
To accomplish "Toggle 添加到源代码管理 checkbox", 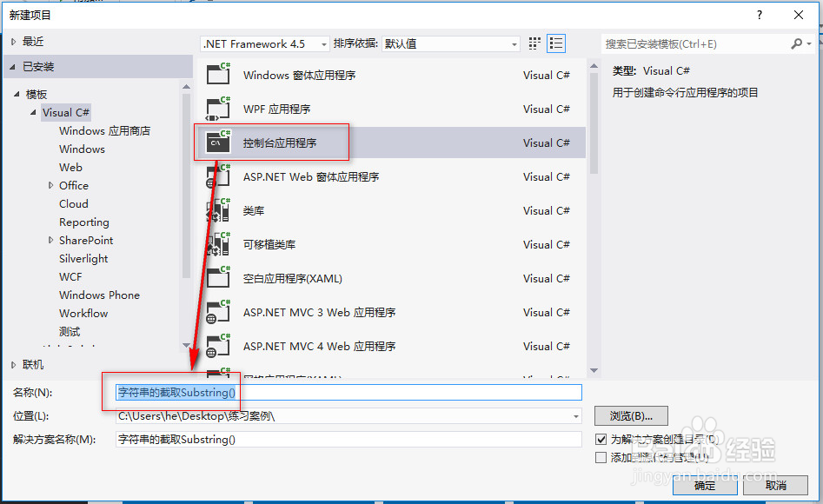I will coord(601,458).
